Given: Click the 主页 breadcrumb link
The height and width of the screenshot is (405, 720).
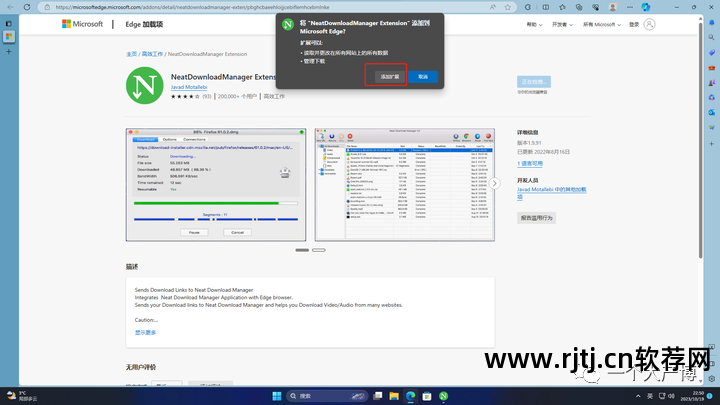Looking at the screenshot, I should [x=131, y=54].
